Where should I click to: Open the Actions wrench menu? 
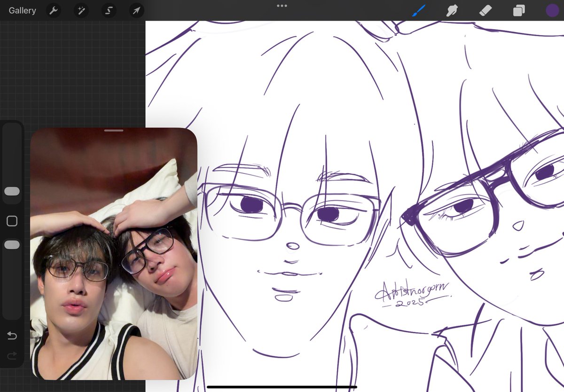tap(54, 10)
